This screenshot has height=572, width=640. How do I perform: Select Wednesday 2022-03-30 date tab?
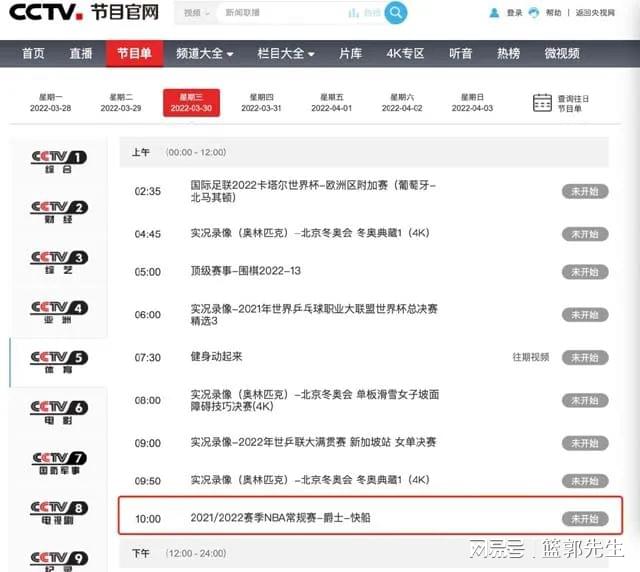(191, 102)
